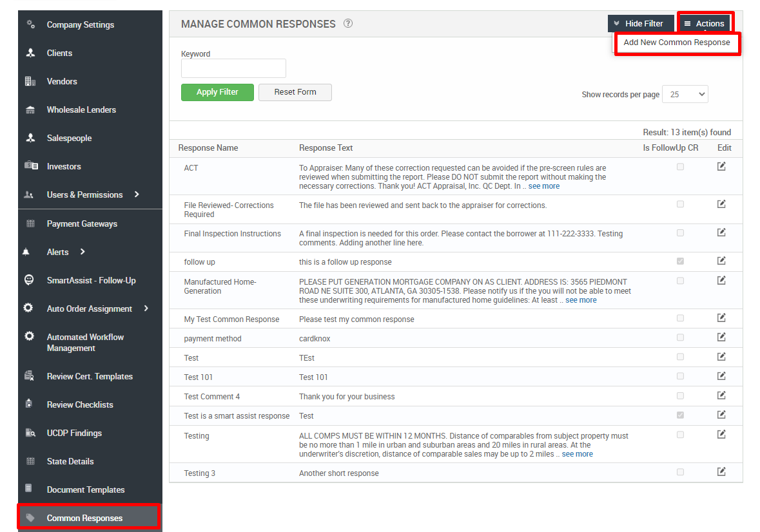
Task: Expand the Users & Permissions submenu
Action: pos(137,195)
